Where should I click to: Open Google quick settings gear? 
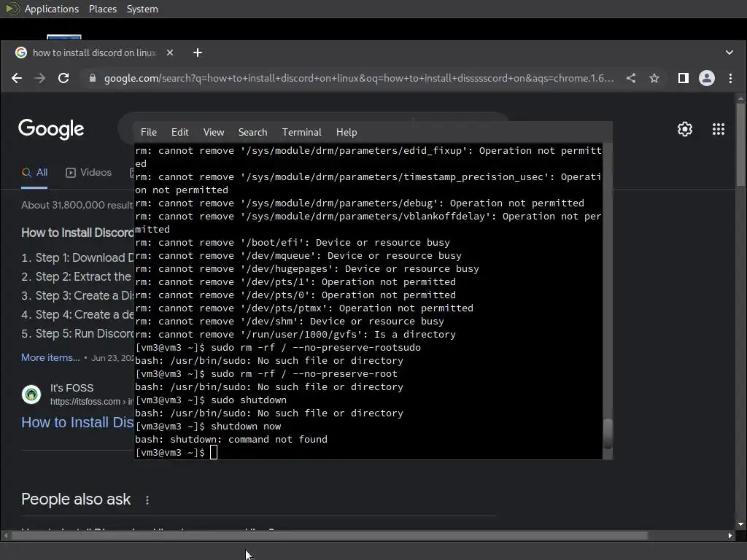pyautogui.click(x=684, y=129)
